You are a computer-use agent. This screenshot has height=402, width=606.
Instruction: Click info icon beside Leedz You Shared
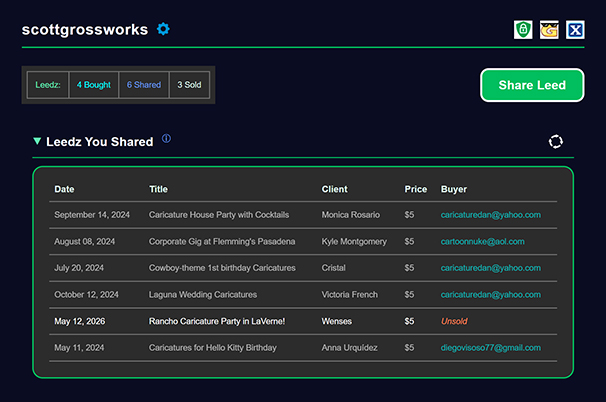click(166, 139)
